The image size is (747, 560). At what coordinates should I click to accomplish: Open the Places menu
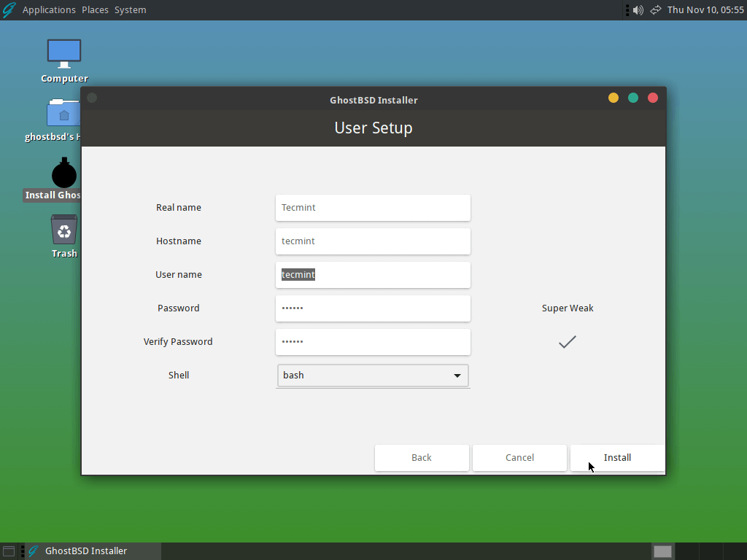95,9
